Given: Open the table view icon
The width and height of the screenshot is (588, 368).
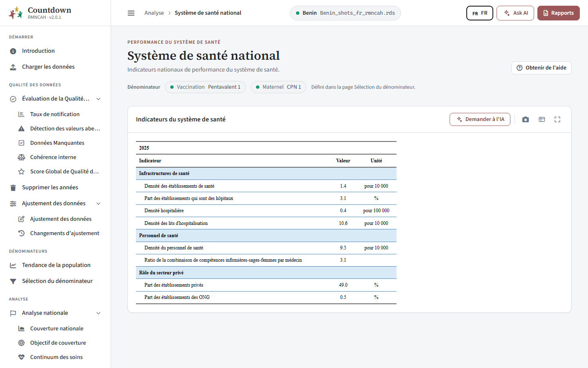Looking at the screenshot, I should [542, 119].
